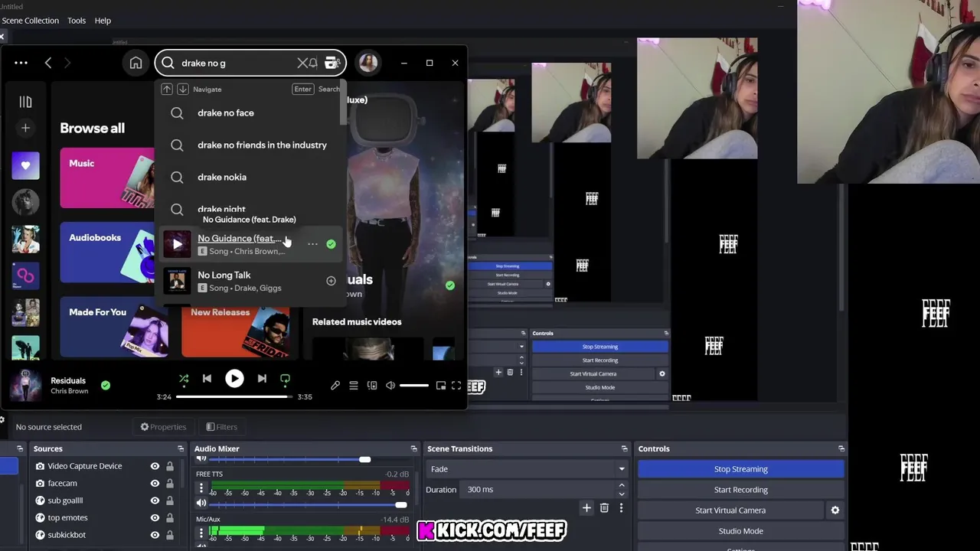
Task: Click Start Virtual Camera button
Action: tap(730, 510)
